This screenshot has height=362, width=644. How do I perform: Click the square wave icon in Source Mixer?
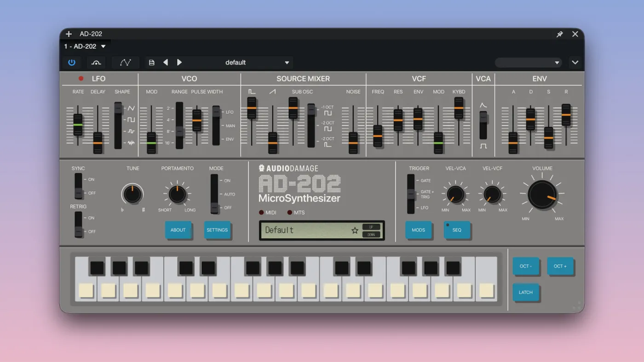click(252, 92)
